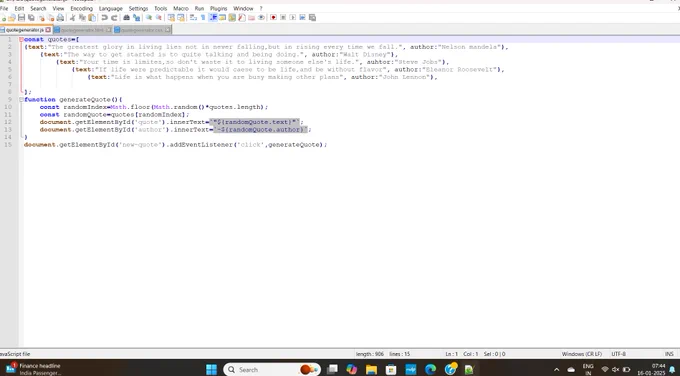Open the Search menu

[38, 8]
